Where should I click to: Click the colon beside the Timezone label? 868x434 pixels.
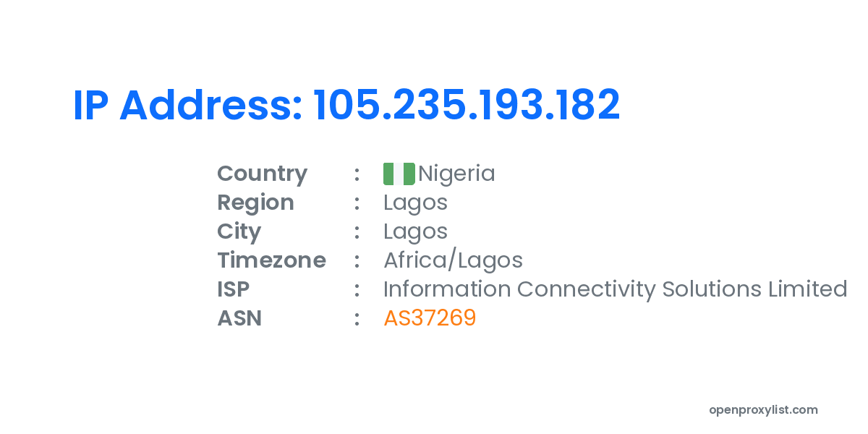(357, 261)
